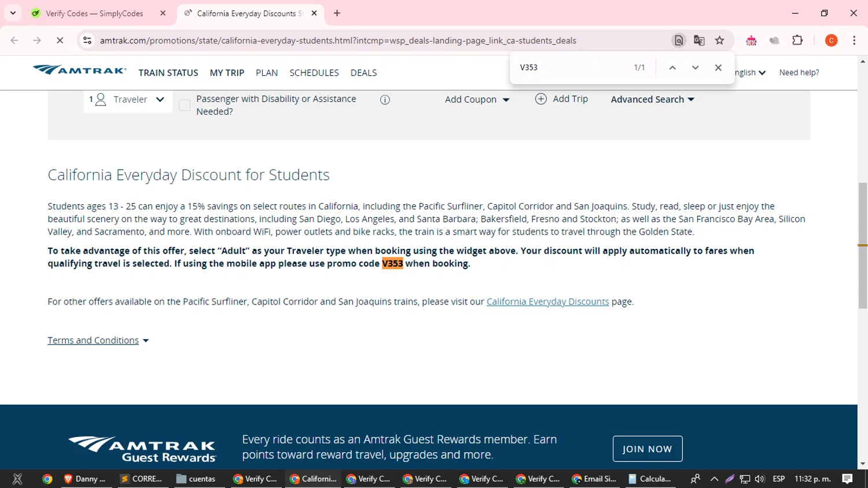This screenshot has height=488, width=868.
Task: Click the address bar URL
Action: [338, 41]
